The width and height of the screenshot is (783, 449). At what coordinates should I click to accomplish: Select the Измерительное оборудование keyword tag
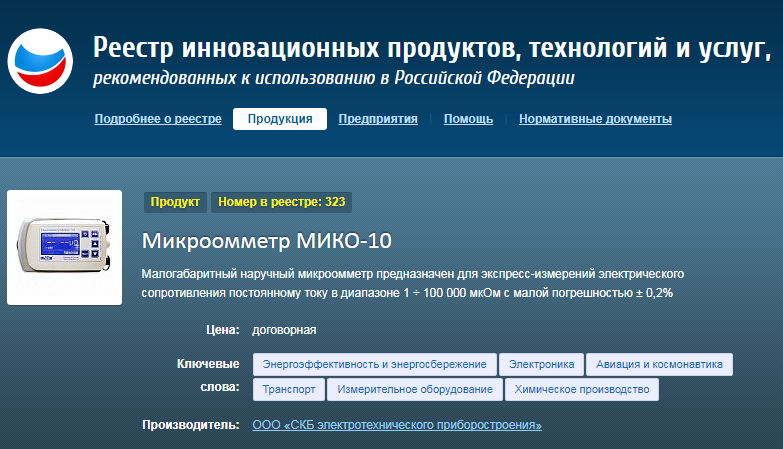pyautogui.click(x=415, y=389)
